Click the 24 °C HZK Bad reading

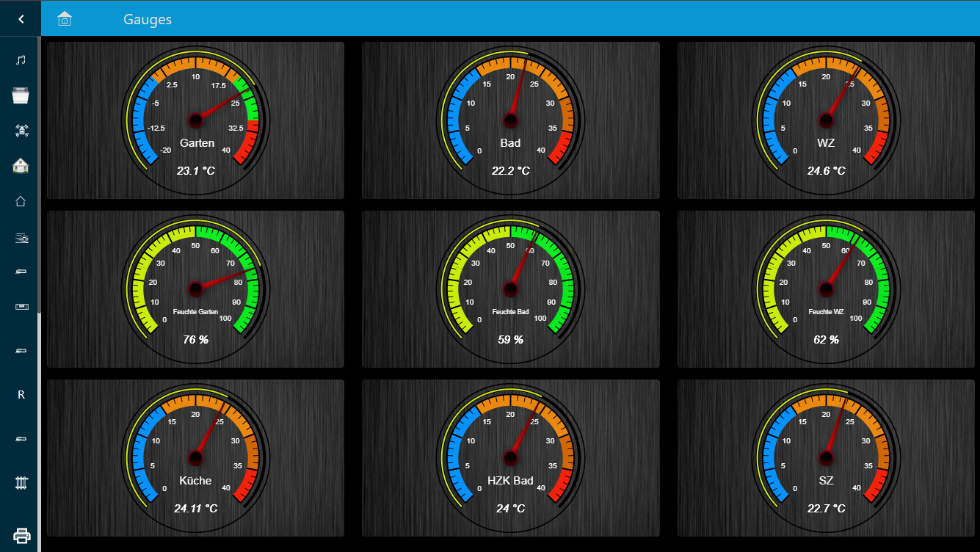pos(511,509)
